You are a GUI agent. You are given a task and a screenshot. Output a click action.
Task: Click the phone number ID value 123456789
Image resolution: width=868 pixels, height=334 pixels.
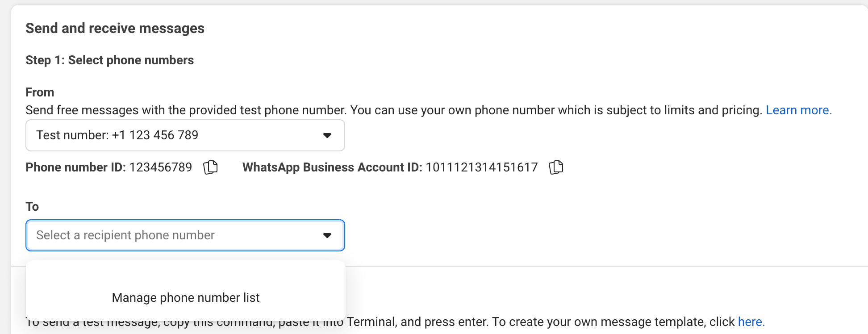click(x=161, y=167)
